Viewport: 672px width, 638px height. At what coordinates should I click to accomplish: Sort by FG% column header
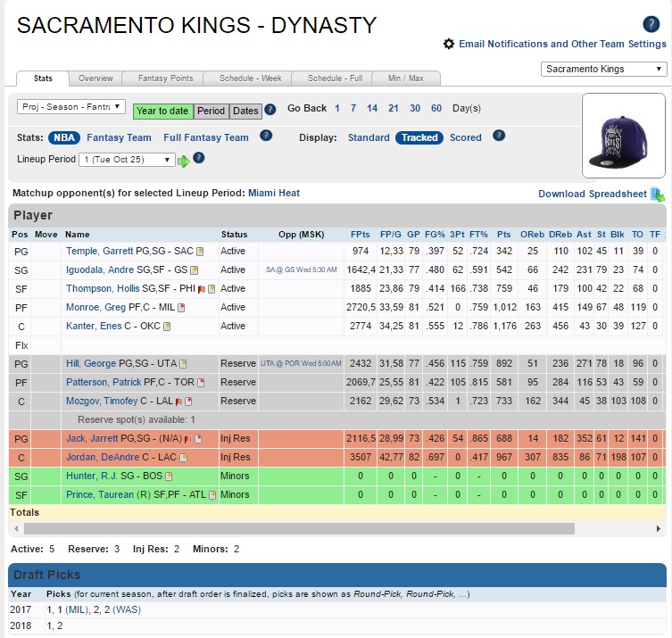click(x=435, y=235)
